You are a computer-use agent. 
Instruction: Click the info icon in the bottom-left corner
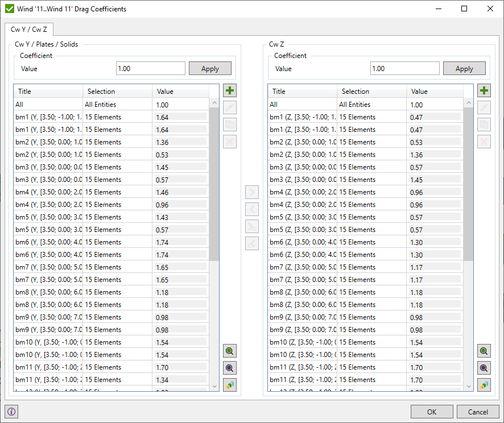[11, 411]
